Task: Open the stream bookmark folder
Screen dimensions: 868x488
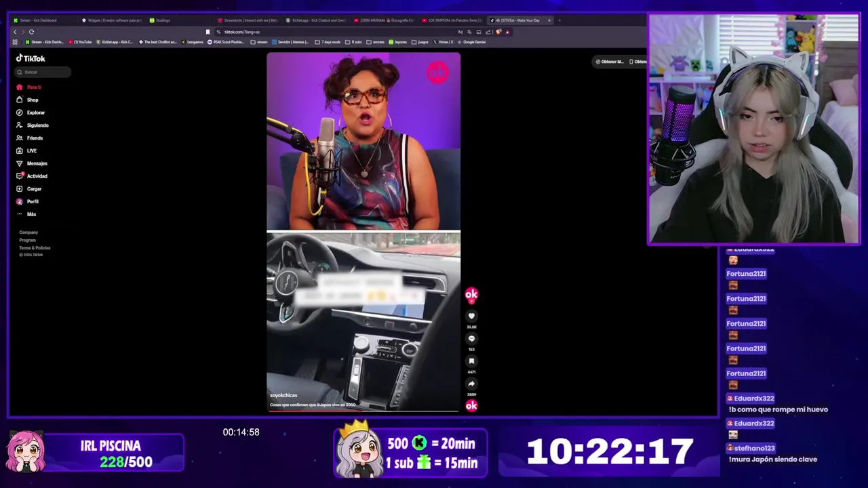Action: (x=259, y=42)
